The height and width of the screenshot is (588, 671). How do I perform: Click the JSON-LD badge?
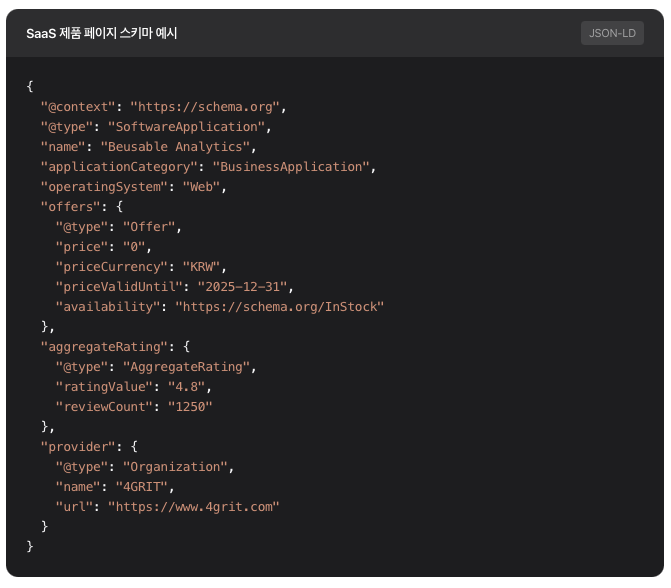pyautogui.click(x=612, y=33)
